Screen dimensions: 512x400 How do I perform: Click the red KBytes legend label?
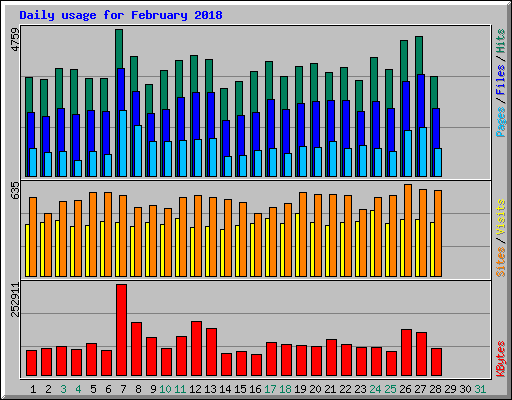[x=501, y=359]
